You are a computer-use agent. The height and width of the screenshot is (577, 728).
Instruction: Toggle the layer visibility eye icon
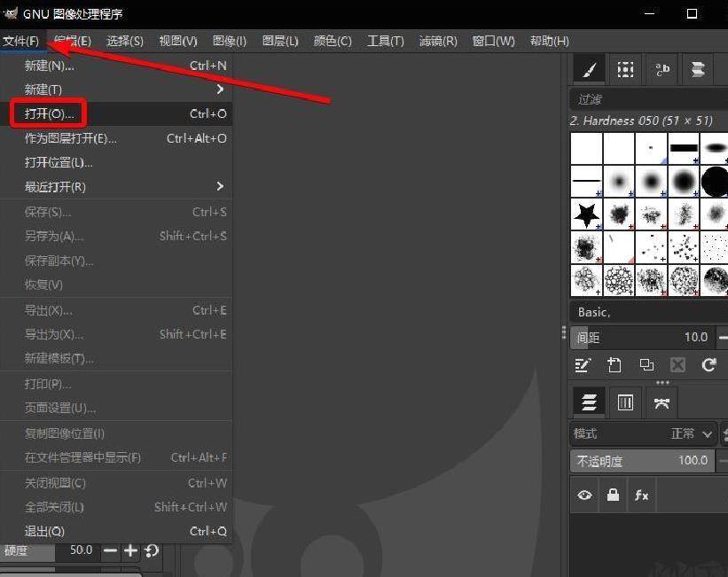(x=584, y=495)
